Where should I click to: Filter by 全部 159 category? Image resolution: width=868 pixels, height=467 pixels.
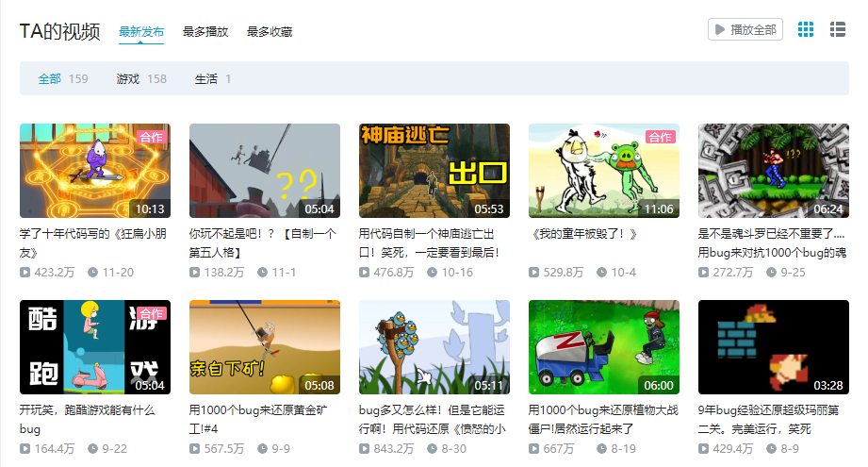click(63, 78)
